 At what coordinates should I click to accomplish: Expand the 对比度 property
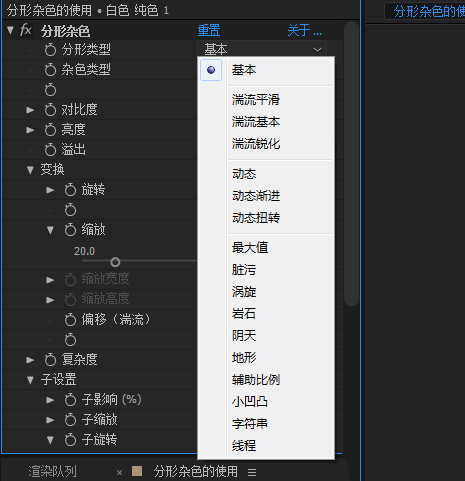coord(30,110)
